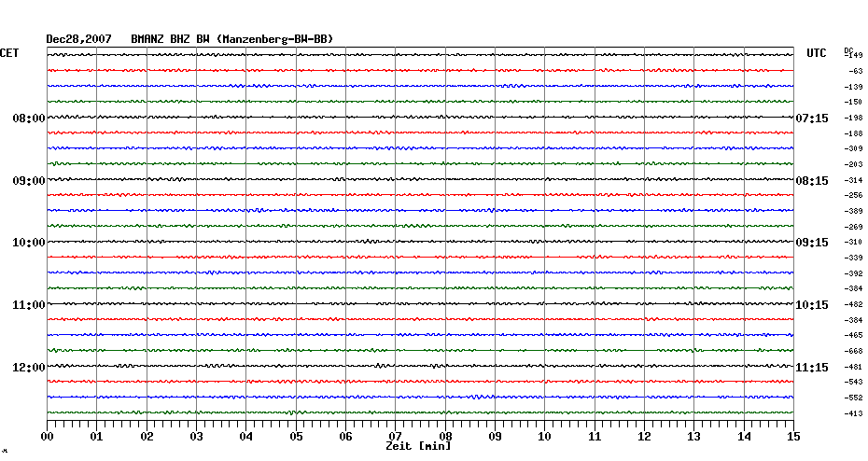
Task: Click minute tick label 05 on axis
Action: tap(296, 436)
